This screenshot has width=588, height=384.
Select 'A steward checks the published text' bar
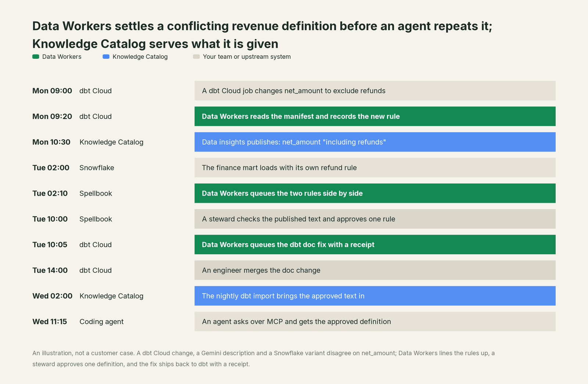375,219
